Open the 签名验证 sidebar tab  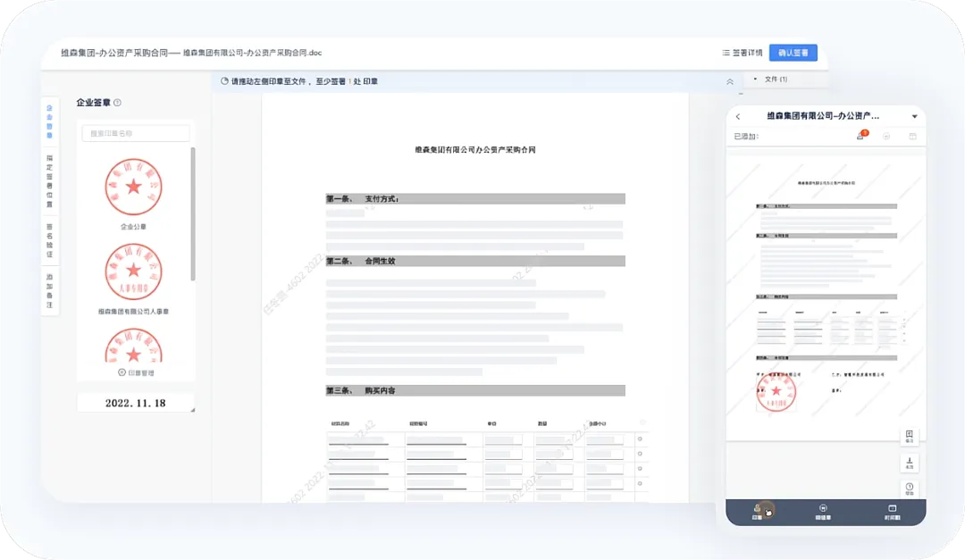pyautogui.click(x=50, y=240)
